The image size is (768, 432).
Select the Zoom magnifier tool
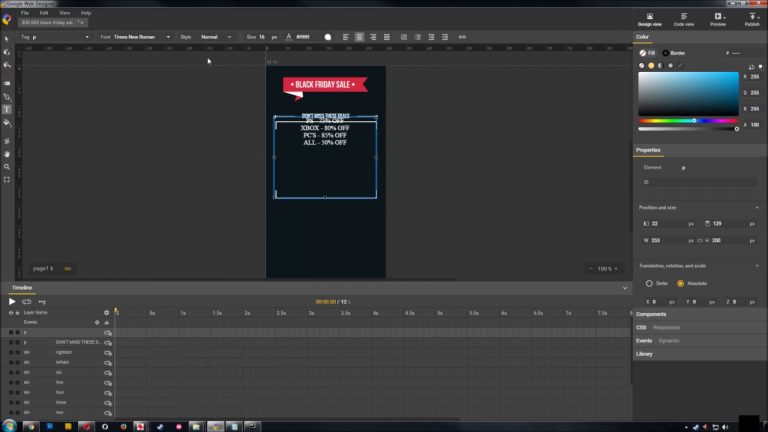(x=7, y=167)
